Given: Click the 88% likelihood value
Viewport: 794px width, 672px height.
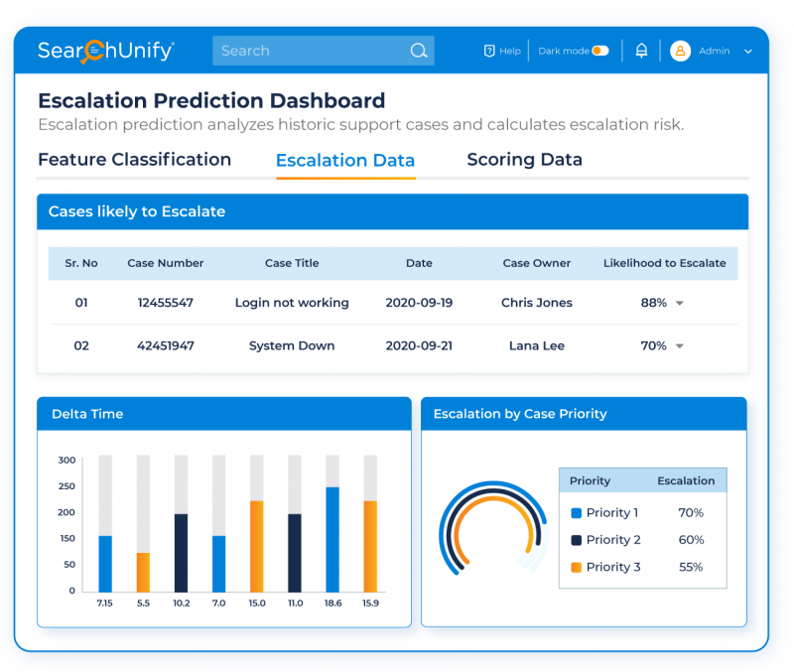Looking at the screenshot, I should tap(654, 303).
